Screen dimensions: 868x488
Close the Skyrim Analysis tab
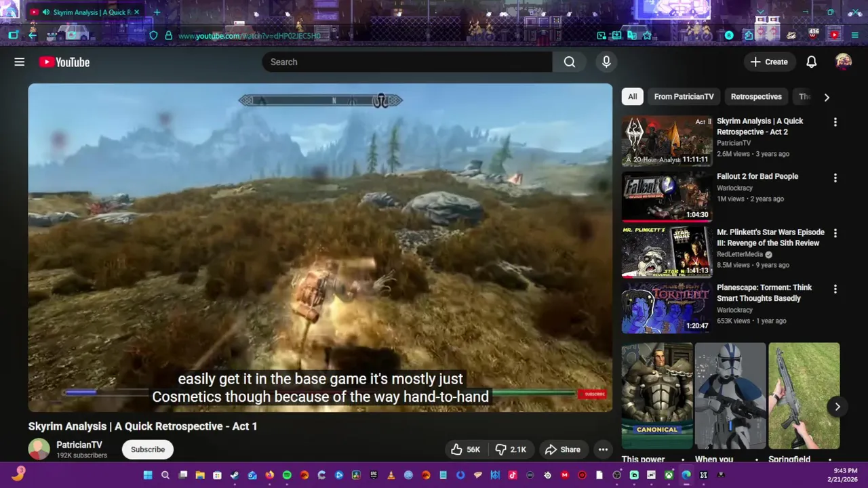[x=136, y=12]
